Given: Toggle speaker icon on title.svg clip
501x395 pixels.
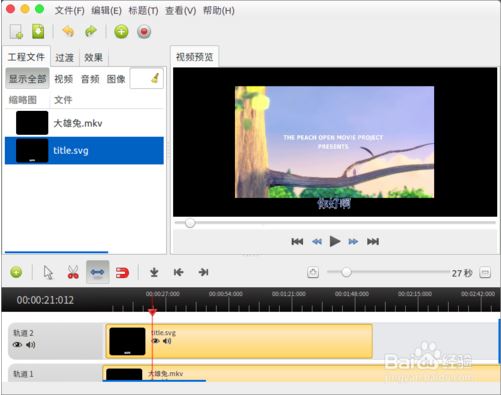Looking at the screenshot, I should tap(167, 341).
